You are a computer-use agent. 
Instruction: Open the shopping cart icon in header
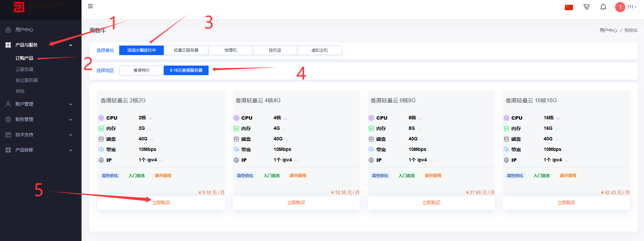pyautogui.click(x=586, y=7)
